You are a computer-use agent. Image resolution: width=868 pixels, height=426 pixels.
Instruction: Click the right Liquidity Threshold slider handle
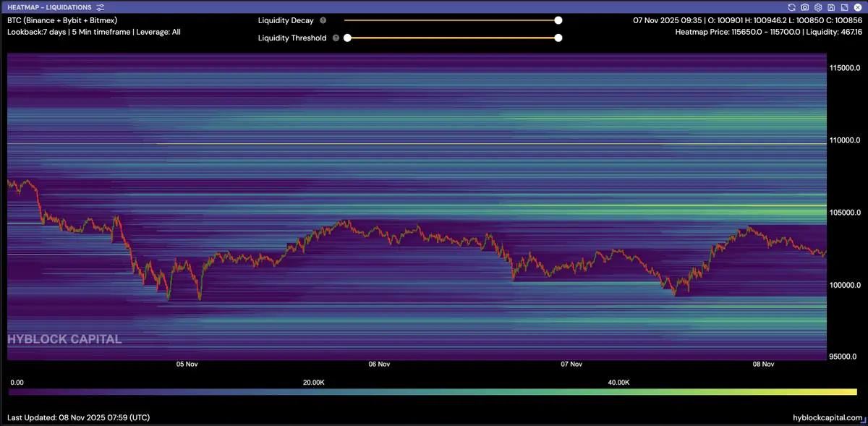tap(558, 38)
